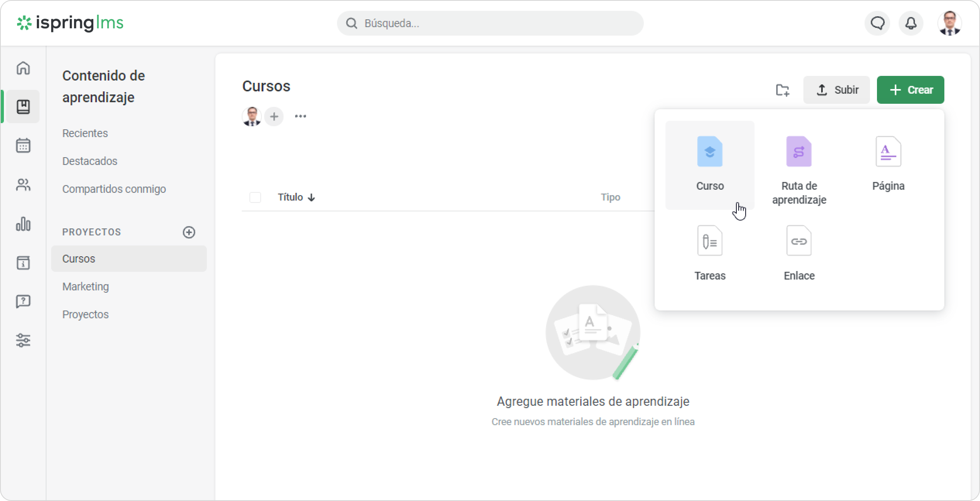Screen dimensions: 980x501
Task: Click the new folder icon
Action: [782, 90]
